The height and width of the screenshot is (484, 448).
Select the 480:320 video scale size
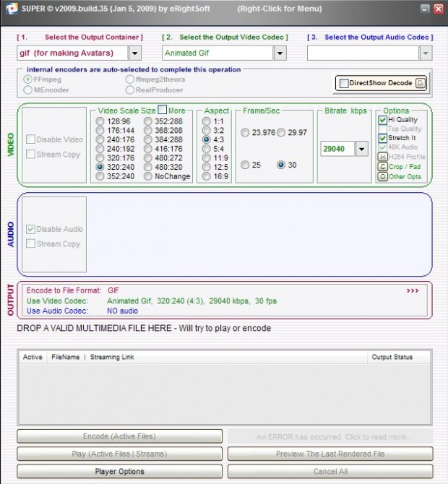coord(148,167)
